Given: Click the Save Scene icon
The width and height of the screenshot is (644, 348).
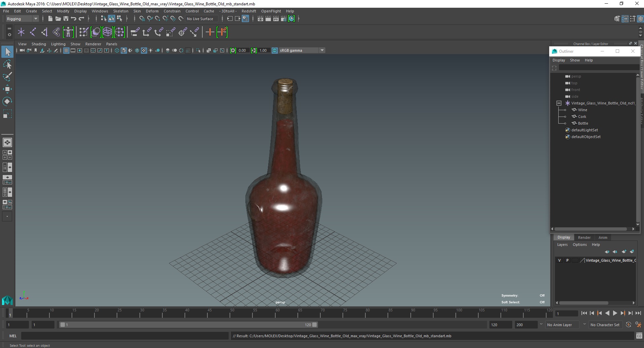Looking at the screenshot, I should coord(66,19).
